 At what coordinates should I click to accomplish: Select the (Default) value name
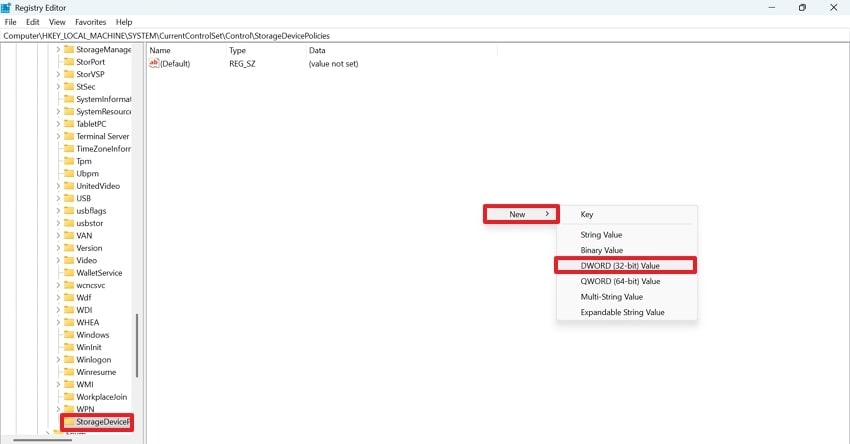175,63
